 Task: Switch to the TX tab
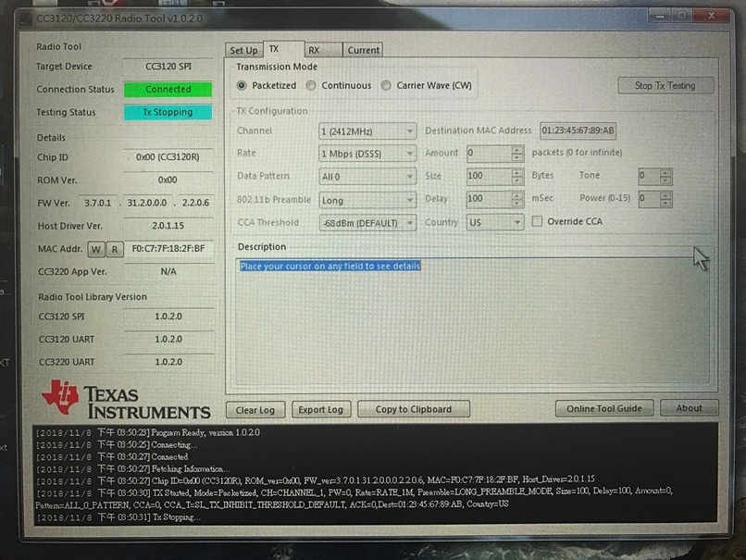click(283, 49)
